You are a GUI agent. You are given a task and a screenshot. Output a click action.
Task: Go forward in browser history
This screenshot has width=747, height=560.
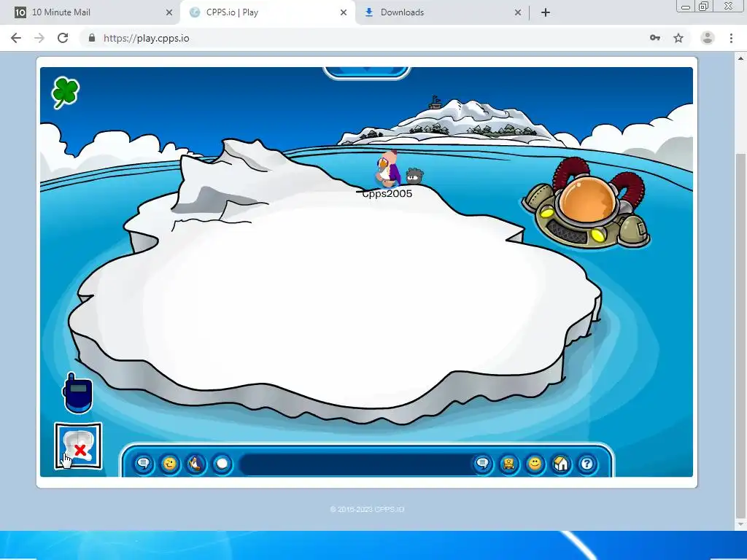39,38
